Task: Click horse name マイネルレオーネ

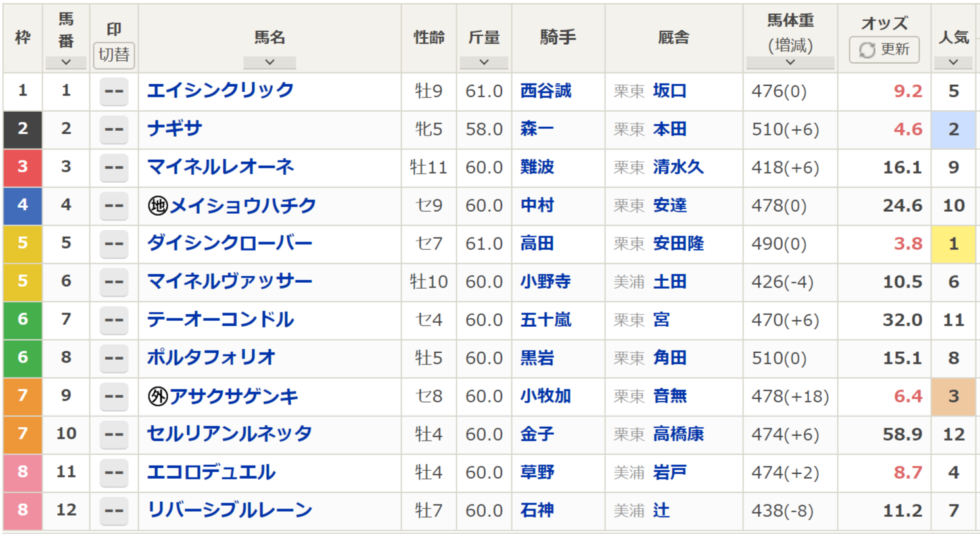Action: (220, 168)
